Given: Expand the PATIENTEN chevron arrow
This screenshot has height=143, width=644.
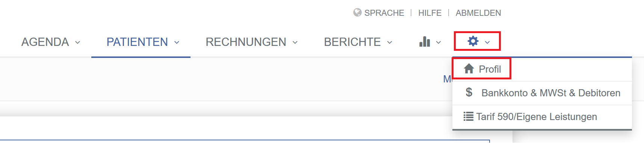Looking at the screenshot, I should click(177, 43).
